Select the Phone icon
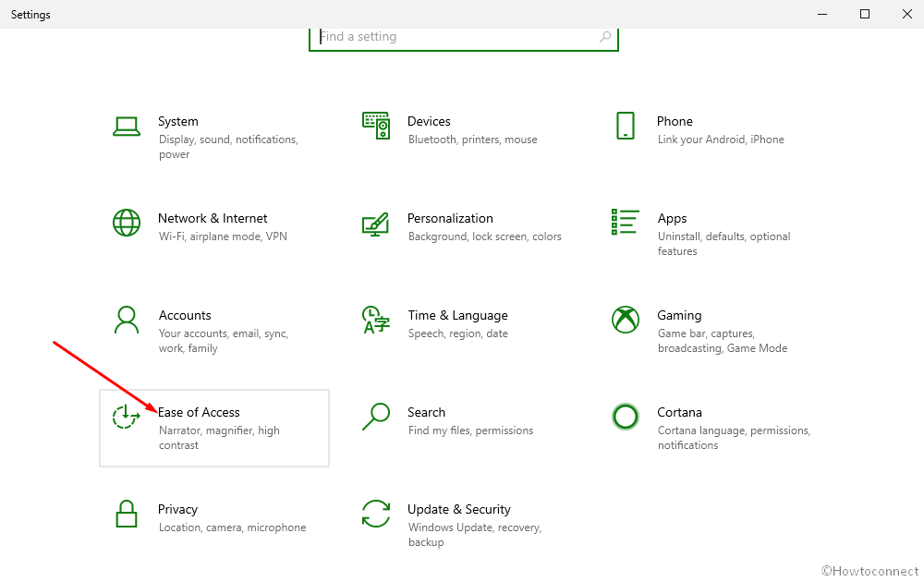 coord(626,126)
